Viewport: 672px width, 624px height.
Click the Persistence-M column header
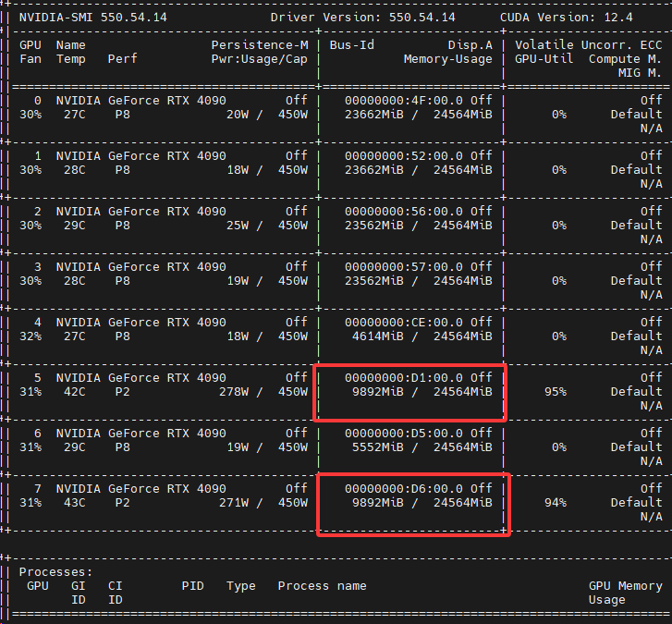(x=260, y=45)
